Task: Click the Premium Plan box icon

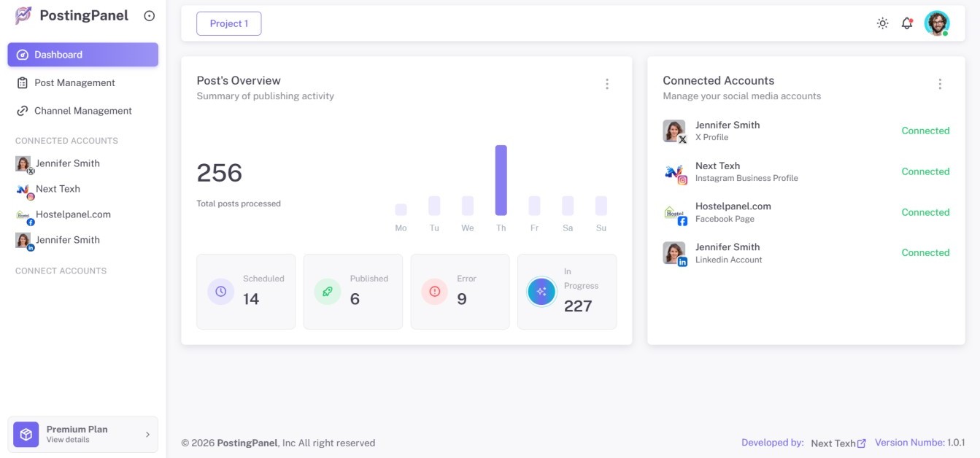Action: 26,435
